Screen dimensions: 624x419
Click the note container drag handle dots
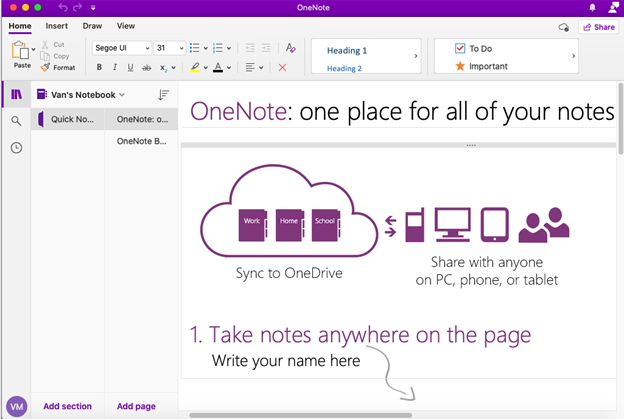coord(471,145)
